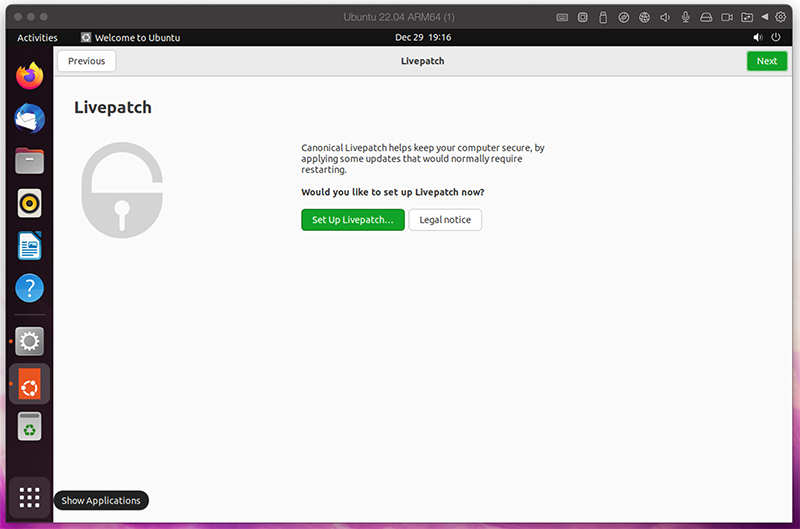Click the speaker sound icon in the VM title bar

665,17
